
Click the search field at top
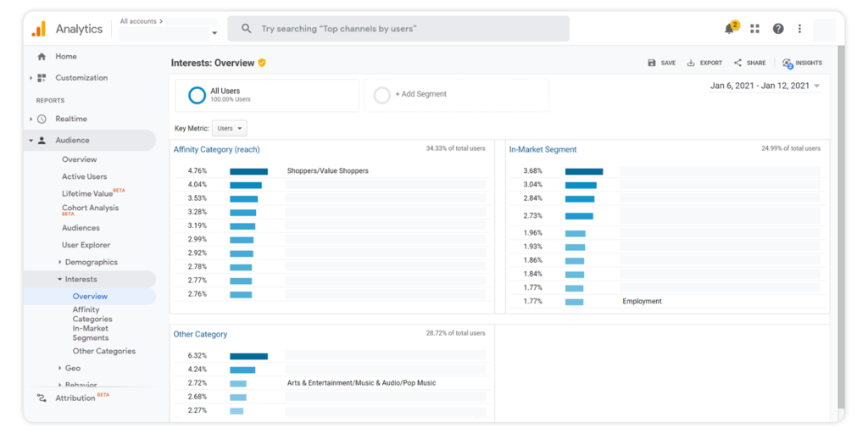(398, 29)
